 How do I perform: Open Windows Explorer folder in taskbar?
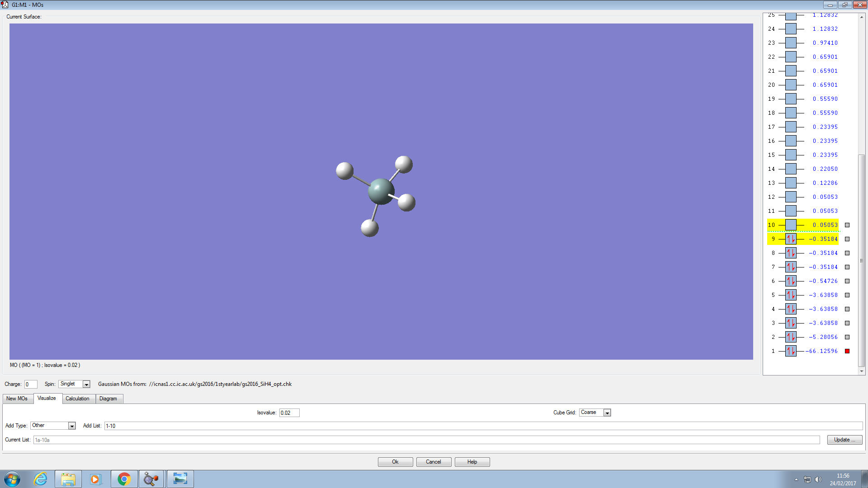68,479
